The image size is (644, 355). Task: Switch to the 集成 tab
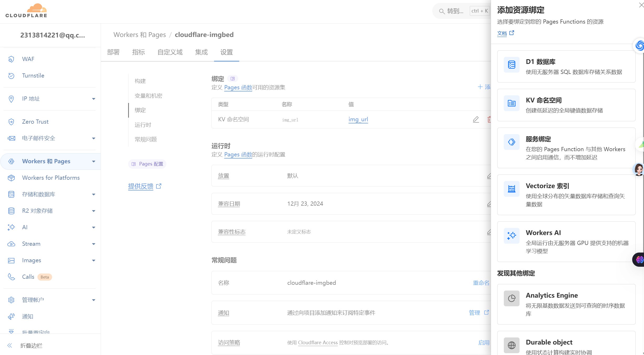201,52
